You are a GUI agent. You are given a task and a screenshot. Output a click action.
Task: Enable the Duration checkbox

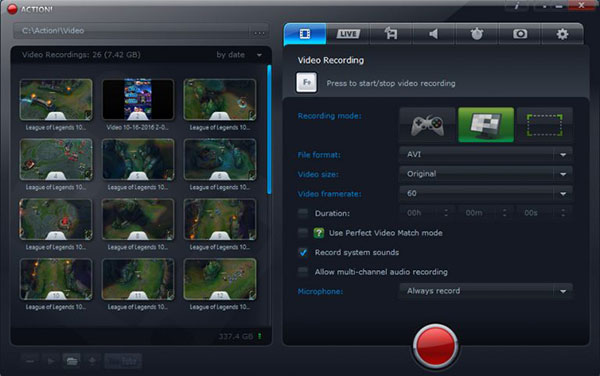pos(303,213)
